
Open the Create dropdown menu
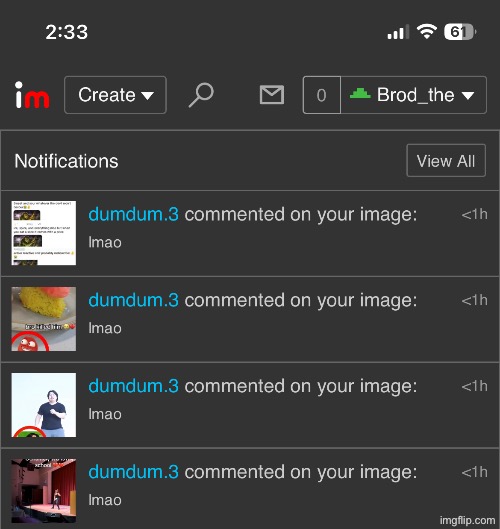point(115,95)
